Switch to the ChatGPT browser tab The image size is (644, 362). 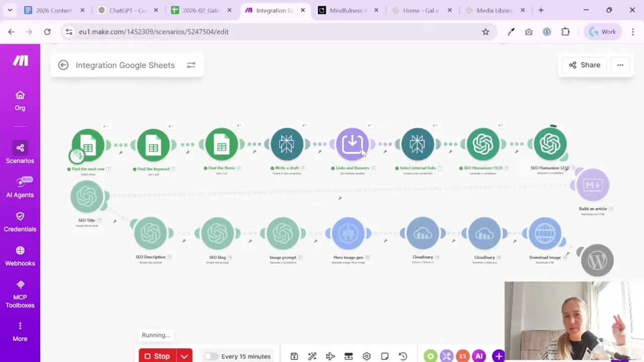click(x=127, y=10)
